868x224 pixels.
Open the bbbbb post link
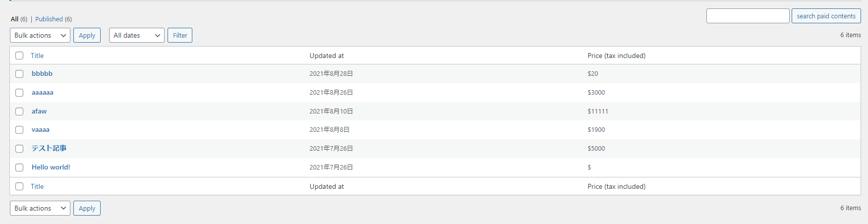tap(42, 73)
